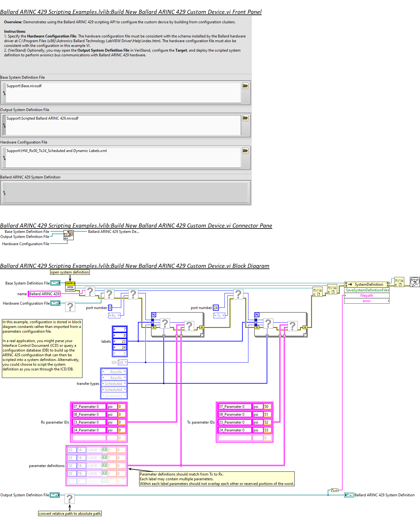Click the convert relative path to absolute path label
This screenshot has width=420, height=524.
(x=70, y=514)
